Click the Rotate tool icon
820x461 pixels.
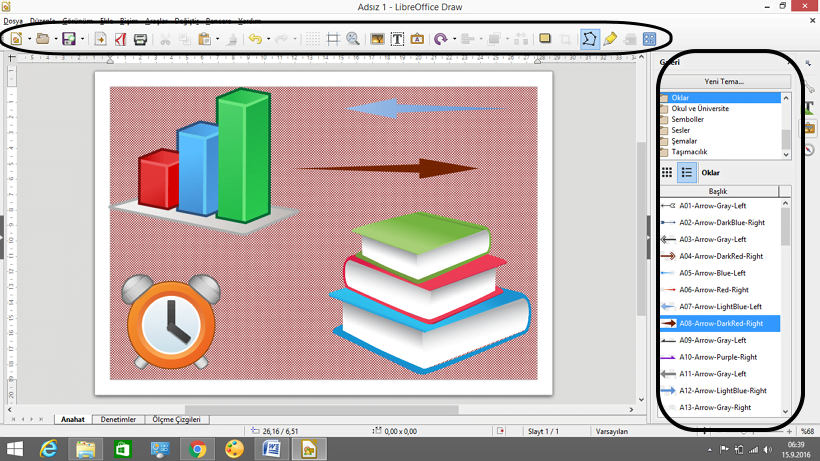pyautogui.click(x=440, y=40)
